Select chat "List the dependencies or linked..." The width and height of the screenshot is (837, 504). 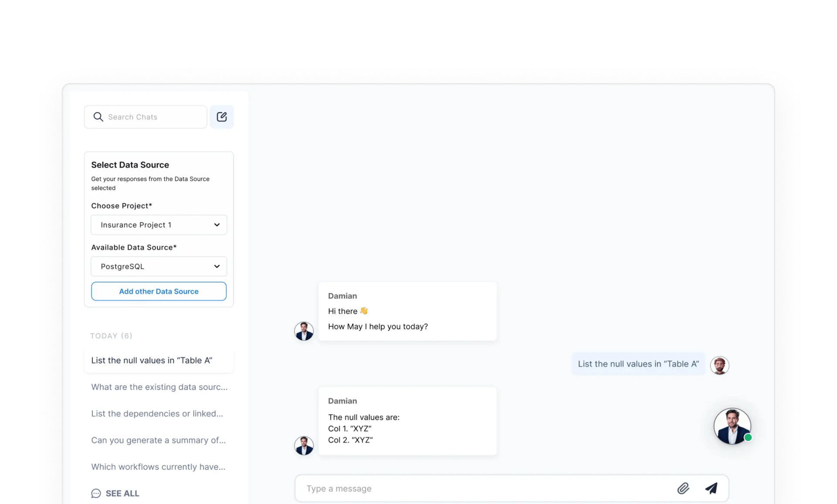[x=157, y=413]
